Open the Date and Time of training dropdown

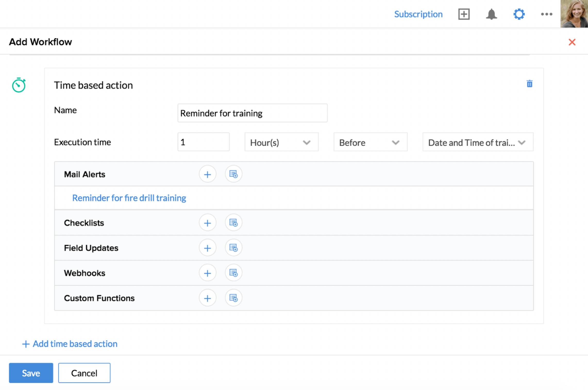[478, 142]
